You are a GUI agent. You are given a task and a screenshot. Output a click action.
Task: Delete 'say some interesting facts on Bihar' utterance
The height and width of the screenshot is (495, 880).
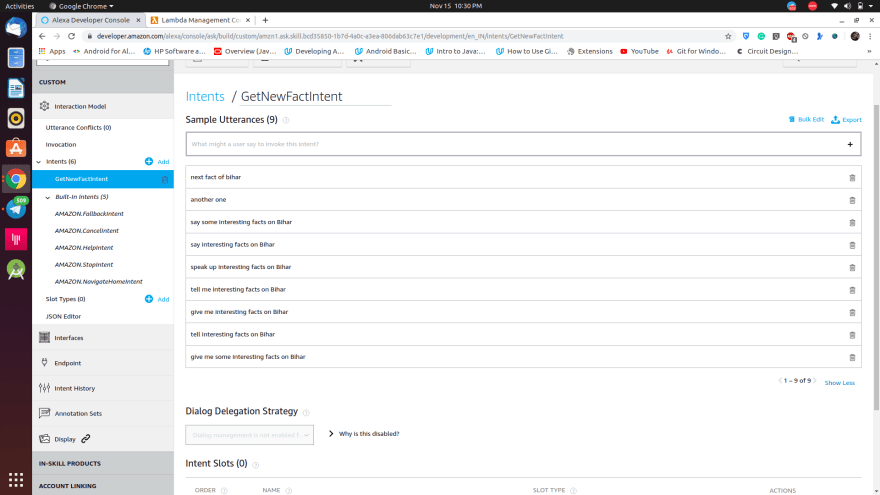click(x=852, y=223)
